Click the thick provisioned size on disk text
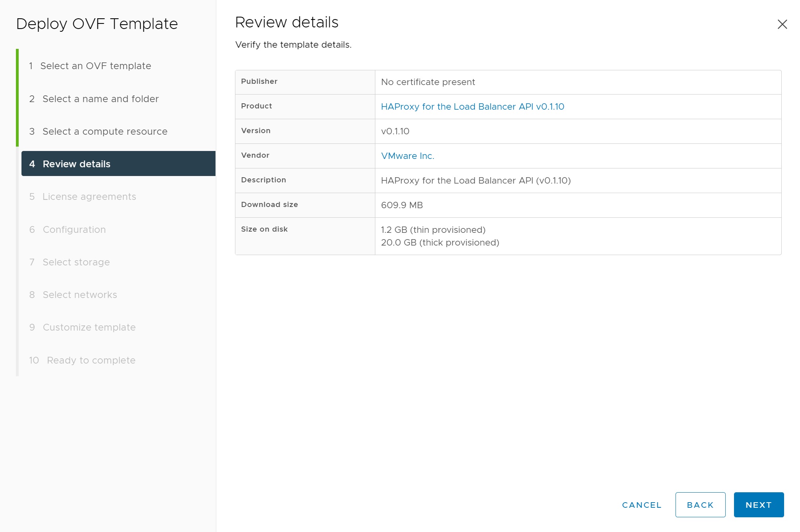The width and height of the screenshot is (800, 532). 440,242
